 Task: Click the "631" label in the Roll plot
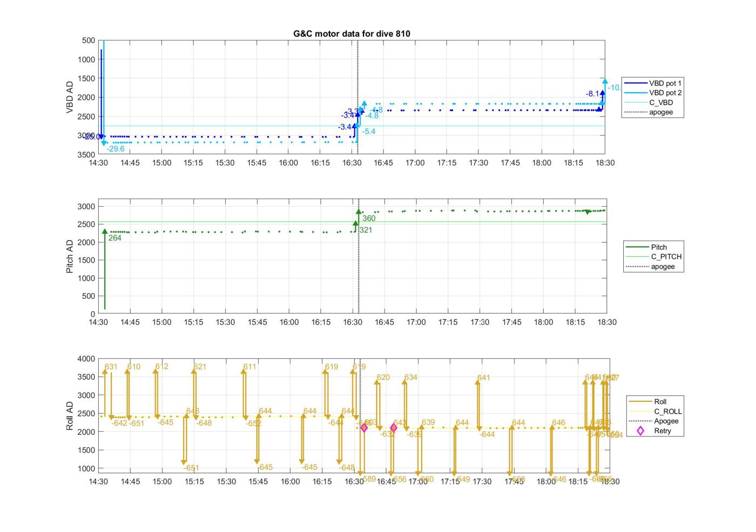click(x=111, y=367)
